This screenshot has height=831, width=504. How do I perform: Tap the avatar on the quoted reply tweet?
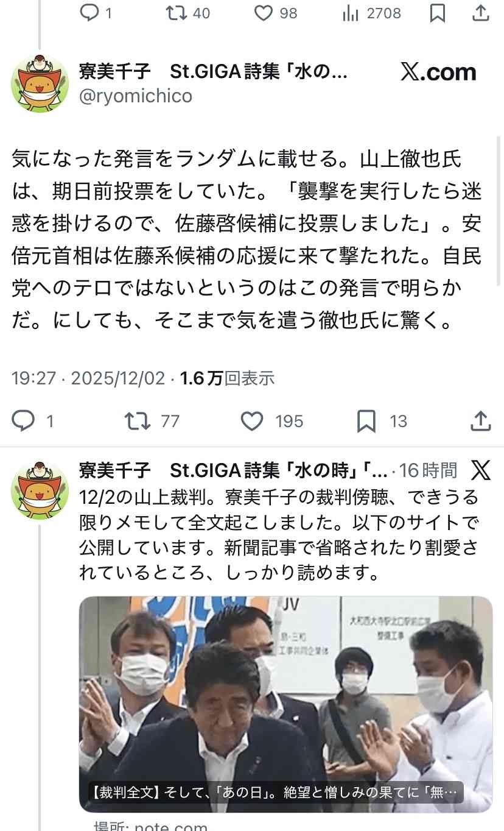click(x=40, y=490)
